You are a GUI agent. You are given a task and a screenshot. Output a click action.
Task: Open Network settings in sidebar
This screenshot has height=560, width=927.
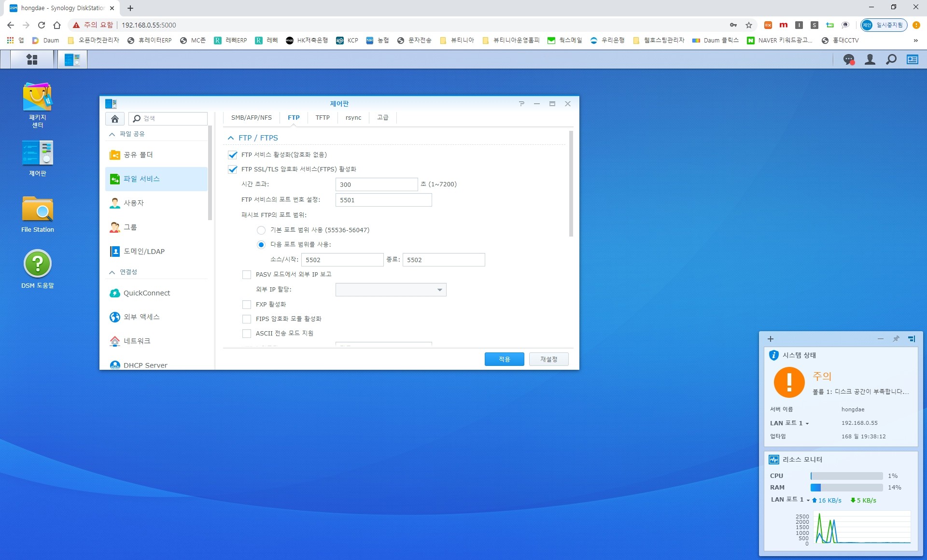[x=156, y=341]
